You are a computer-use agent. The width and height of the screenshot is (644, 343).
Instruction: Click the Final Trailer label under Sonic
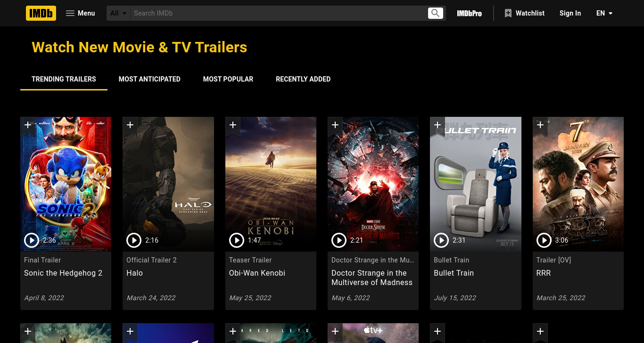pos(42,260)
